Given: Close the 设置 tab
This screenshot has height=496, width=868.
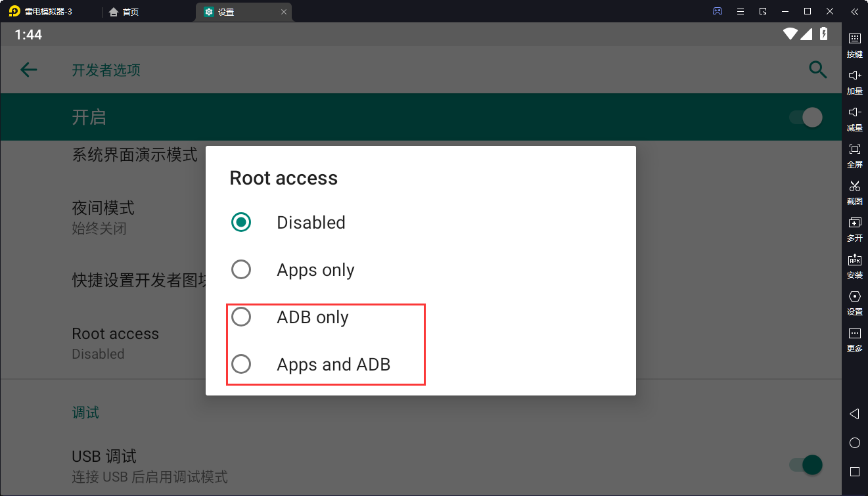Looking at the screenshot, I should (x=284, y=12).
